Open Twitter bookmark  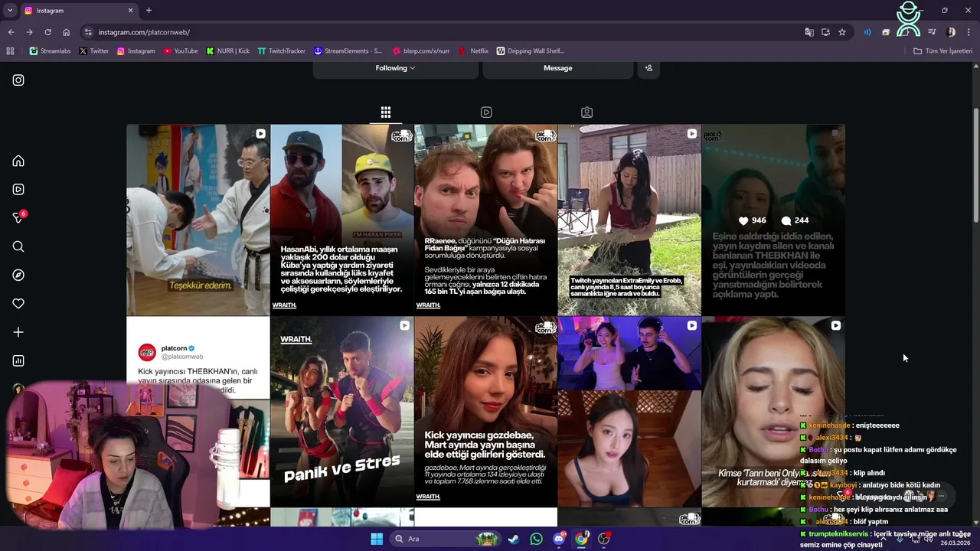(94, 51)
